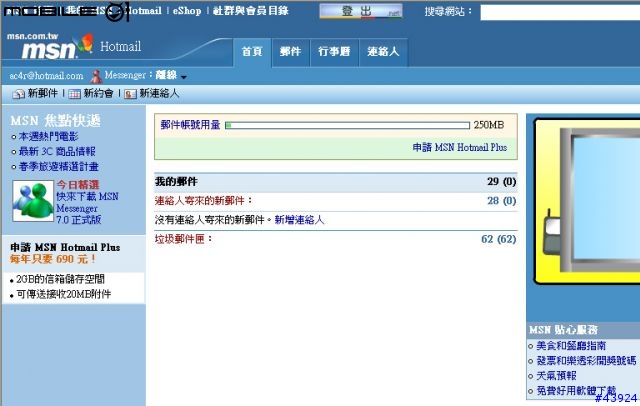
Task: Open 最新 3C 商品情報 link
Action: (x=57, y=151)
